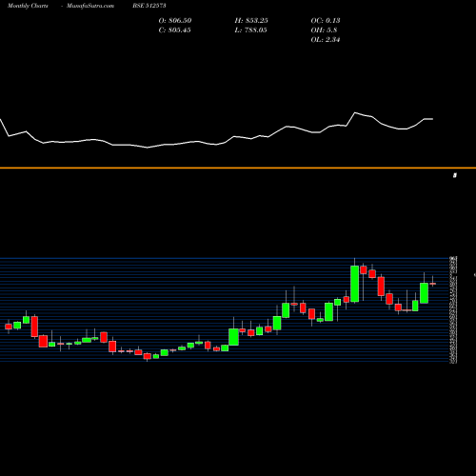Image resolution: width=476 pixels, height=476 pixels.
Task: Click the close value 'C: 805.45'
Action: pos(174,30)
